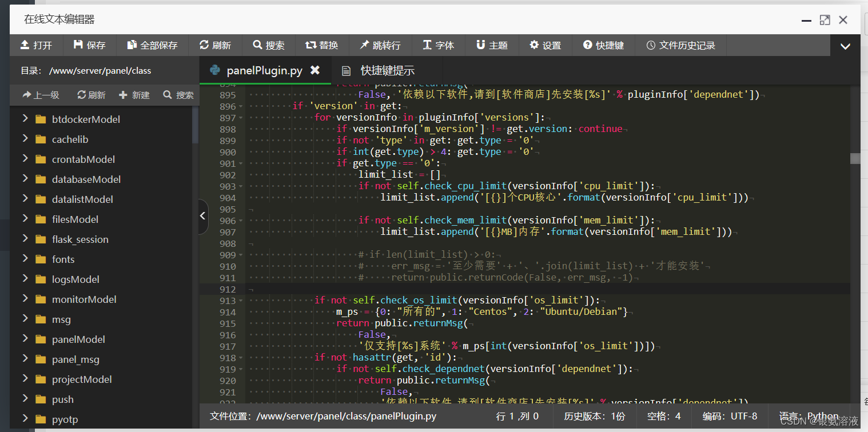868x432 pixels.
Task: Minimize the online text editor window
Action: click(806, 20)
